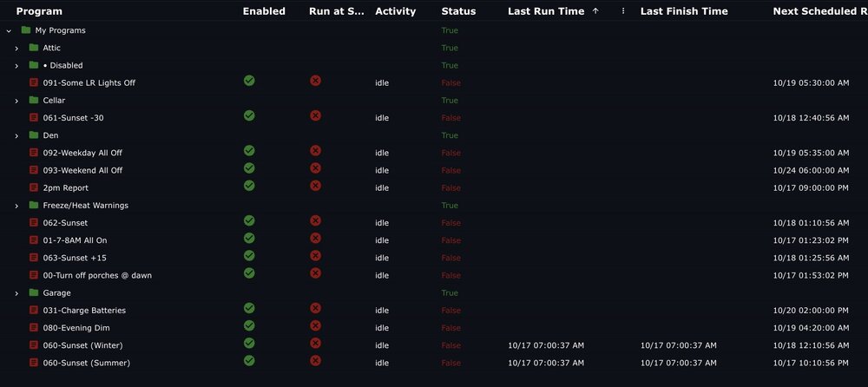
Task: Select the 063-Sunset +15 program name
Action: pos(75,258)
